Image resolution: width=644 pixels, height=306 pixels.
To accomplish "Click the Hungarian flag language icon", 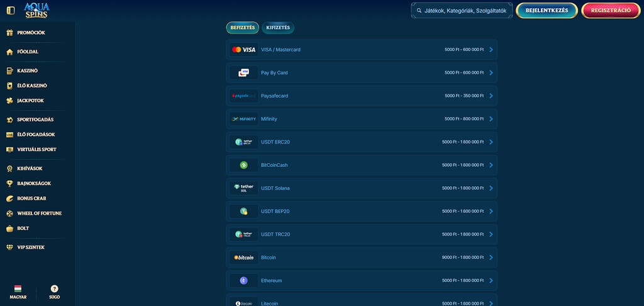I will [18, 289].
